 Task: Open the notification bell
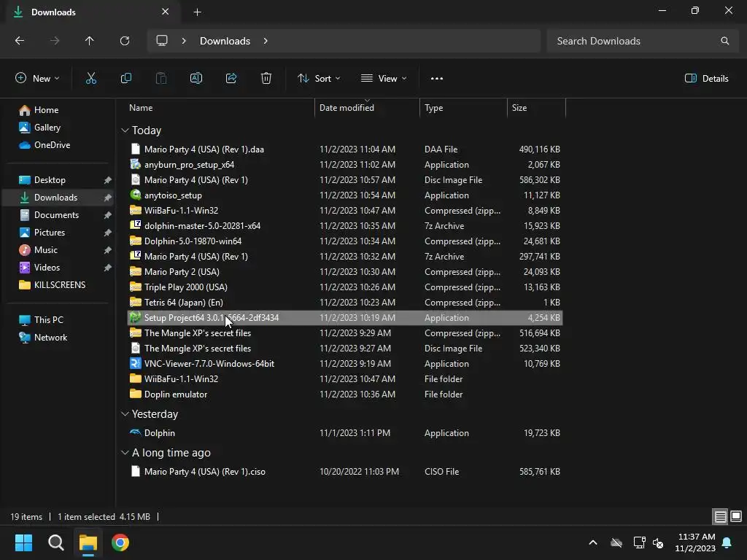click(x=727, y=542)
